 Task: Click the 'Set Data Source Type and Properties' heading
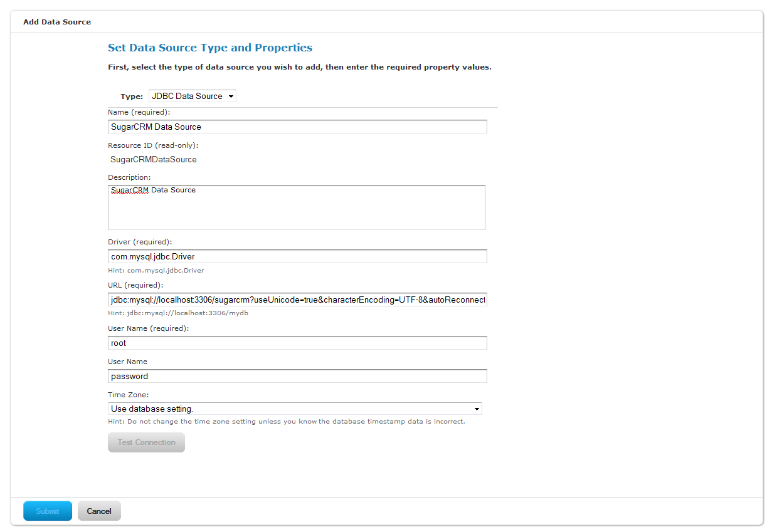tap(210, 48)
